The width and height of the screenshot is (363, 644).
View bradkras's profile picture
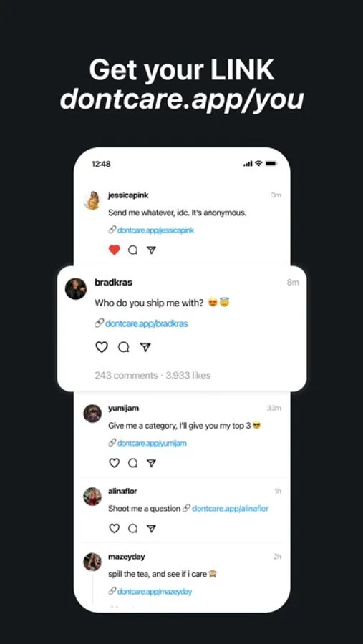(x=76, y=289)
